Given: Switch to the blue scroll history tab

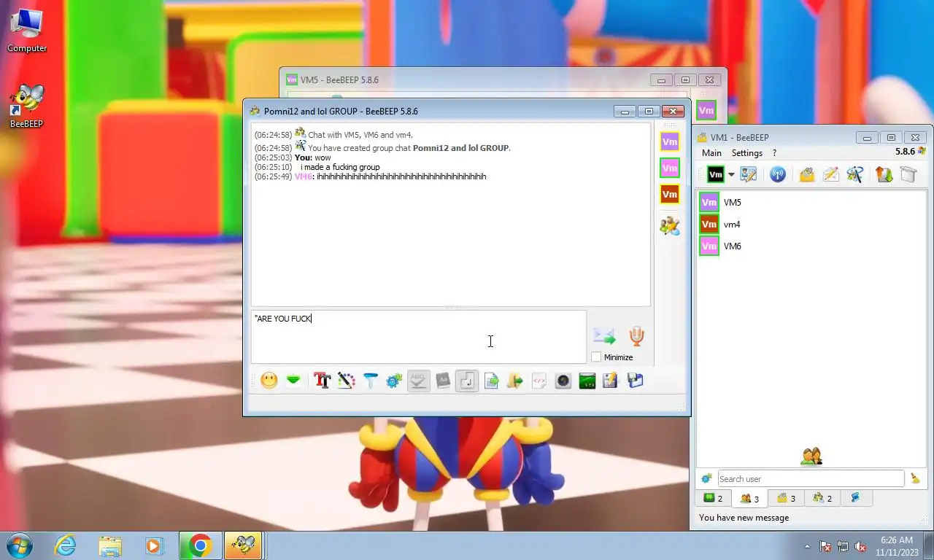Looking at the screenshot, I should tap(856, 499).
